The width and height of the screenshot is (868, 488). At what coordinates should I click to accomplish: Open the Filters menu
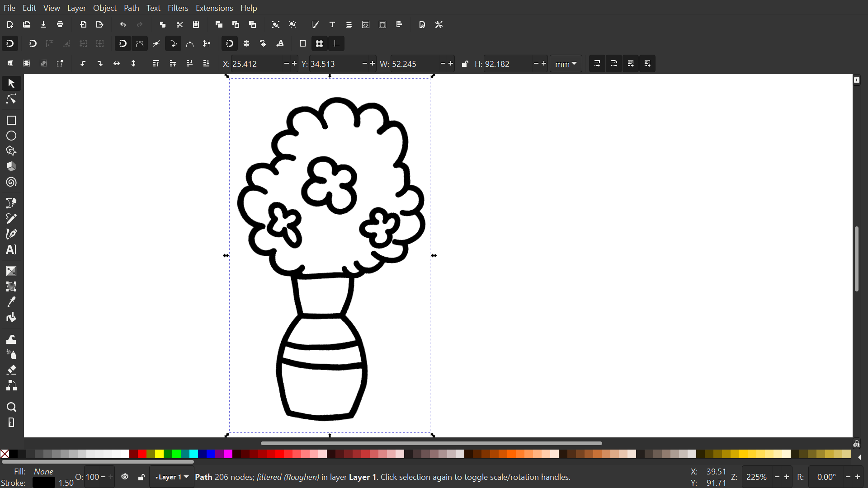(178, 8)
